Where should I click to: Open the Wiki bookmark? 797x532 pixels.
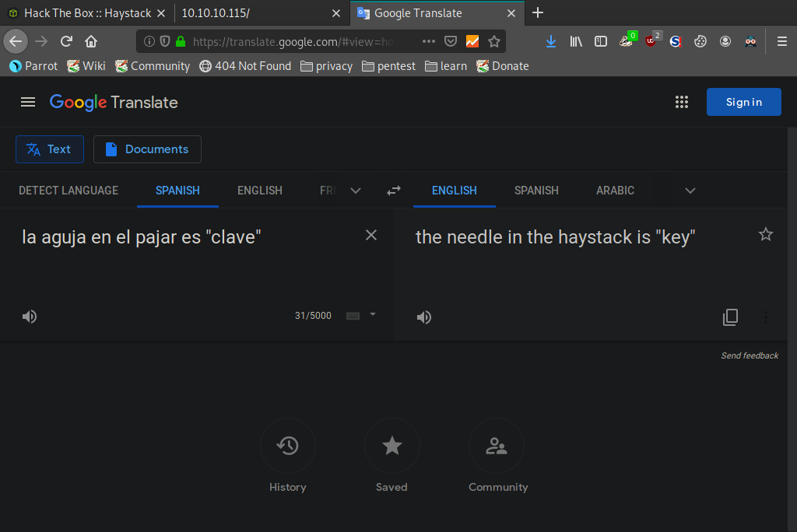coord(86,66)
